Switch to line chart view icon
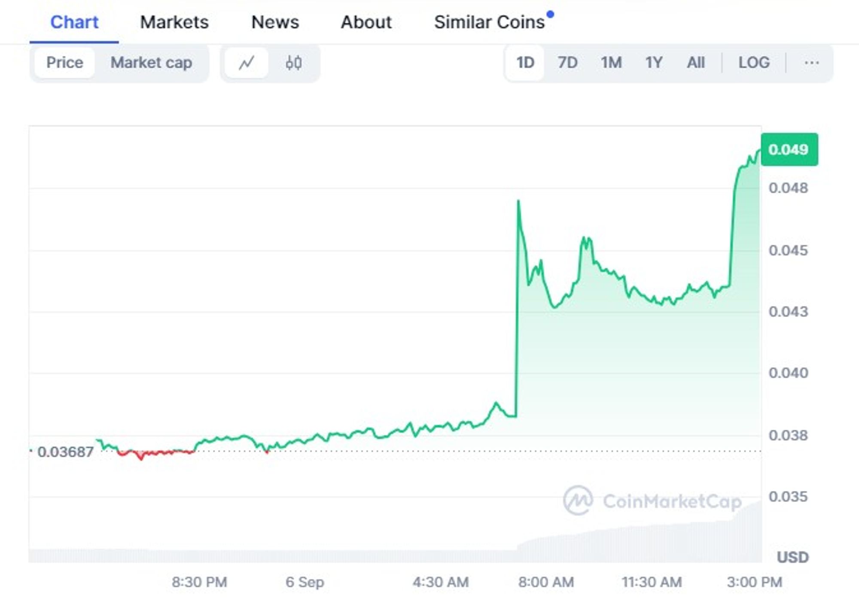The image size is (859, 616). coord(247,63)
